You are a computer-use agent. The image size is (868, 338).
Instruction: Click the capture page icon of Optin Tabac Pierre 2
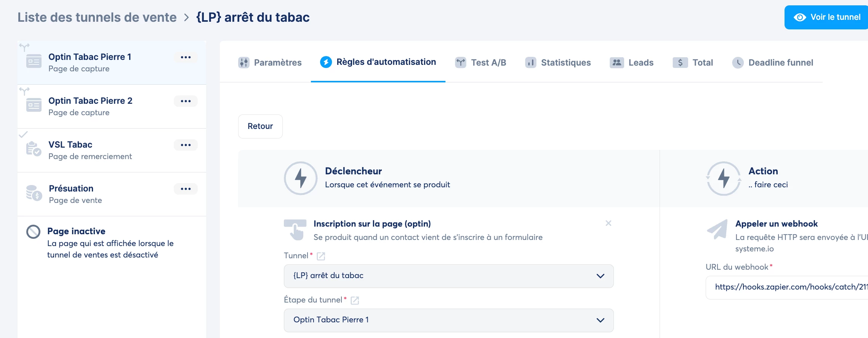tap(34, 105)
